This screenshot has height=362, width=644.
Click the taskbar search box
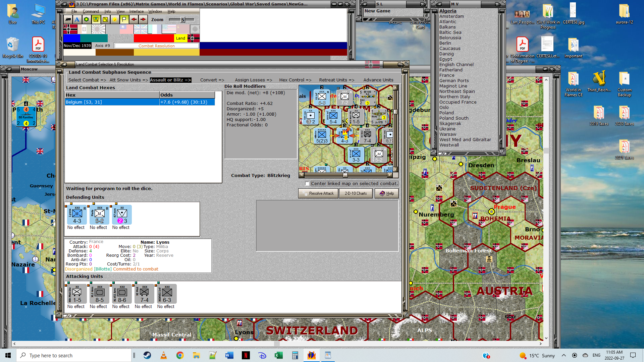[74, 355]
